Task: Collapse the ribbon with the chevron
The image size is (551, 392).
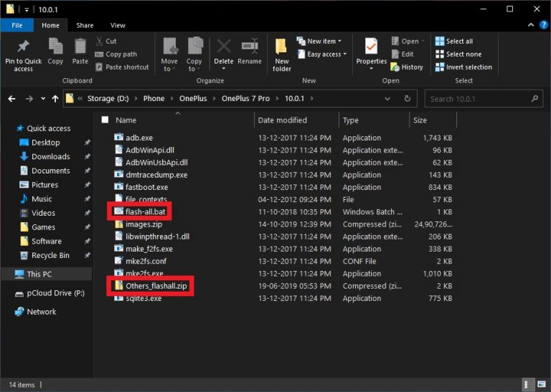Action: [x=531, y=25]
